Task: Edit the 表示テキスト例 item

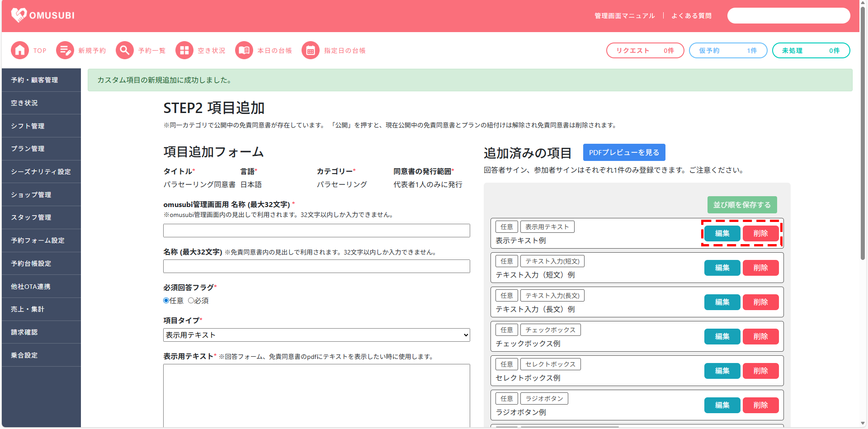Action: (722, 233)
